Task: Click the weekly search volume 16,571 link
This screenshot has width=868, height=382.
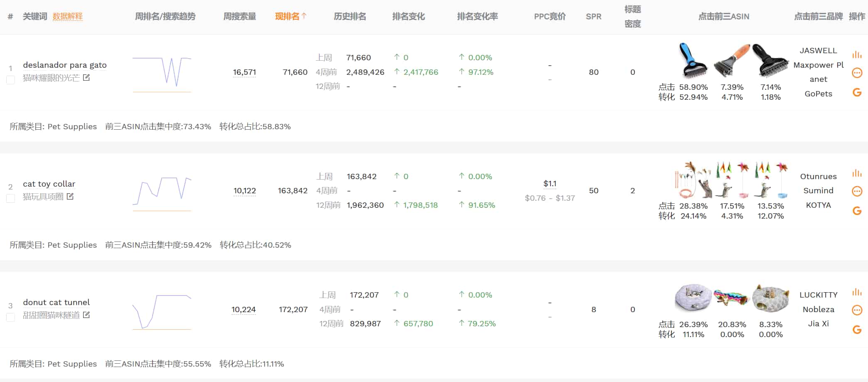Action: tap(244, 72)
